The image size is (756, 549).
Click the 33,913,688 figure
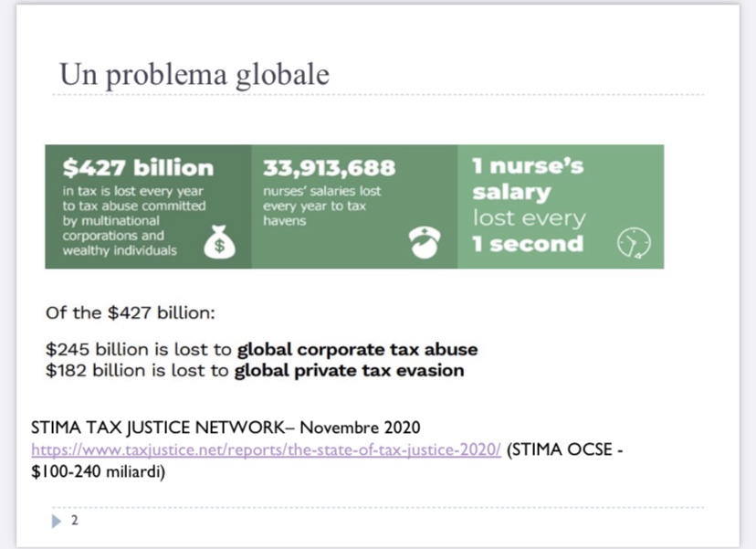click(x=330, y=168)
